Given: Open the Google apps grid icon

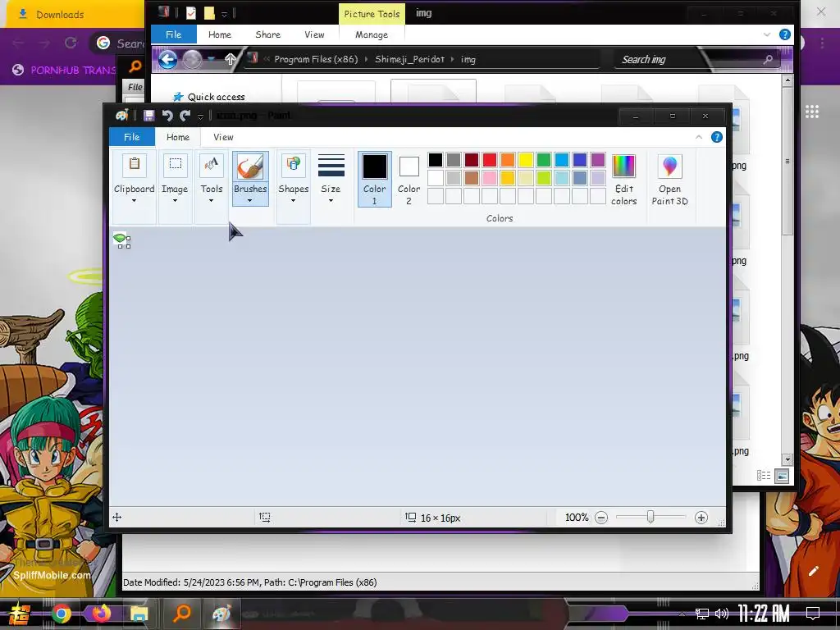Looking at the screenshot, I should pos(812,112).
